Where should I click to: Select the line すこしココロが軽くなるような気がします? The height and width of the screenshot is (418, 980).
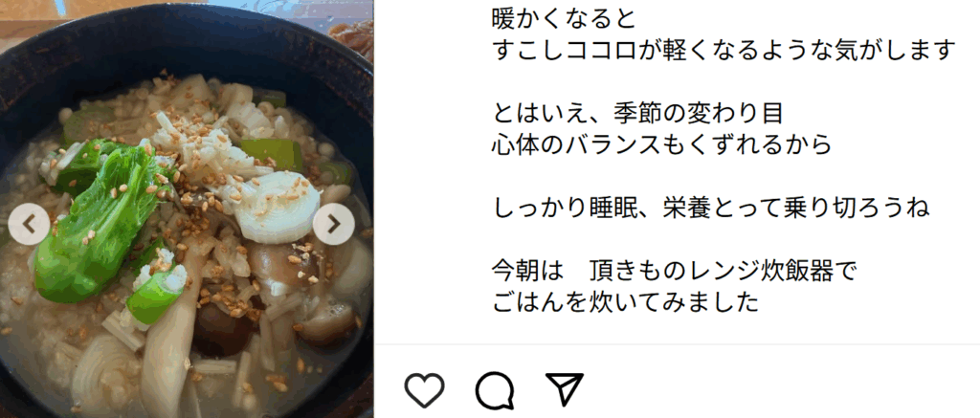tap(724, 50)
